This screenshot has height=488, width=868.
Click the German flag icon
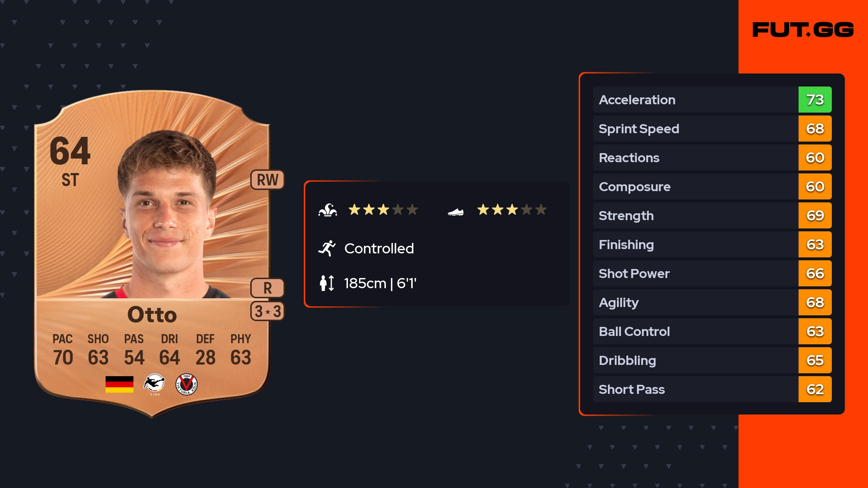click(x=119, y=384)
